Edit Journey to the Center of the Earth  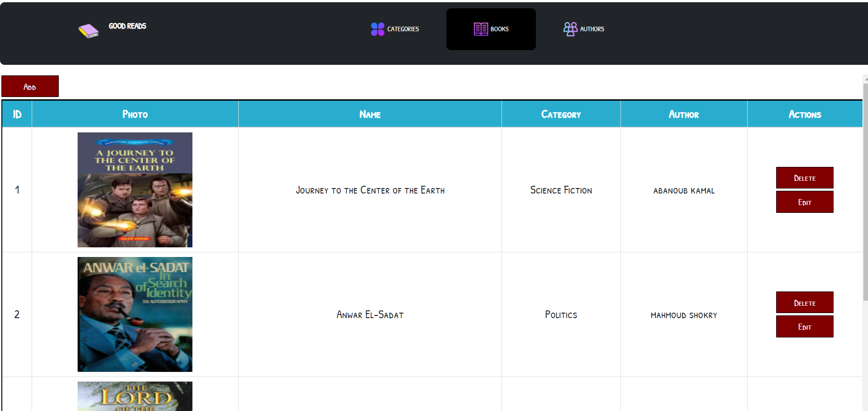805,202
